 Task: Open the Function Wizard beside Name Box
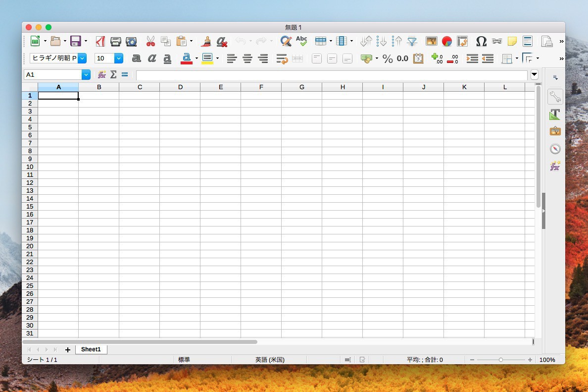pos(101,75)
